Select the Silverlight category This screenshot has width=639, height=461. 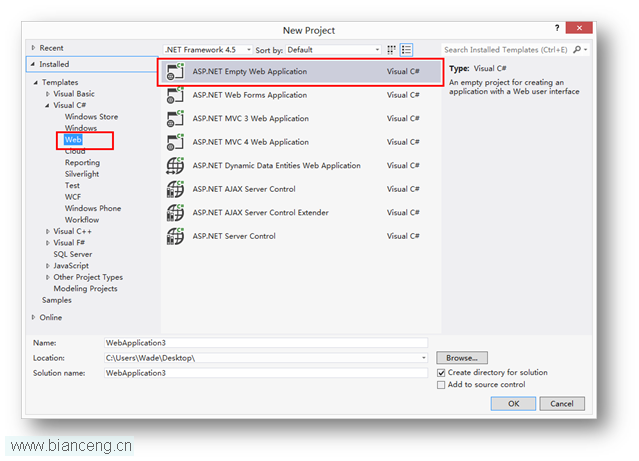82,174
